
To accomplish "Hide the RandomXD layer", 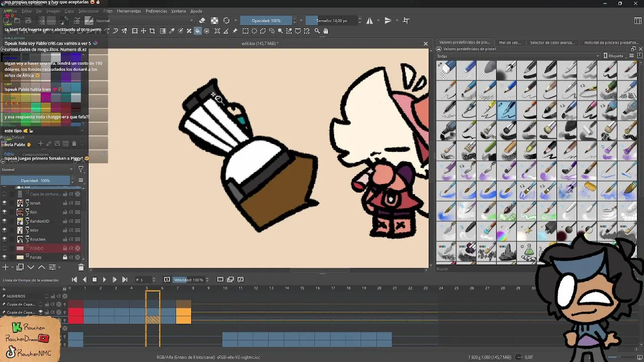I will click(5, 221).
